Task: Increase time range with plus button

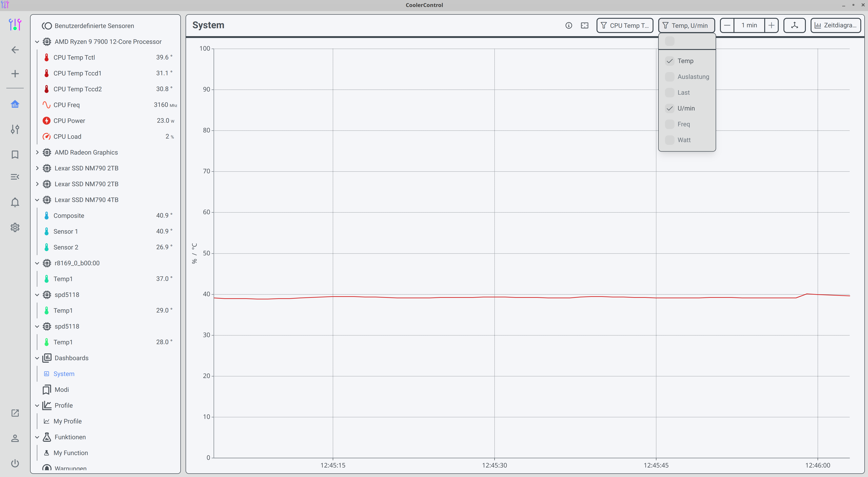Action: pos(771,26)
